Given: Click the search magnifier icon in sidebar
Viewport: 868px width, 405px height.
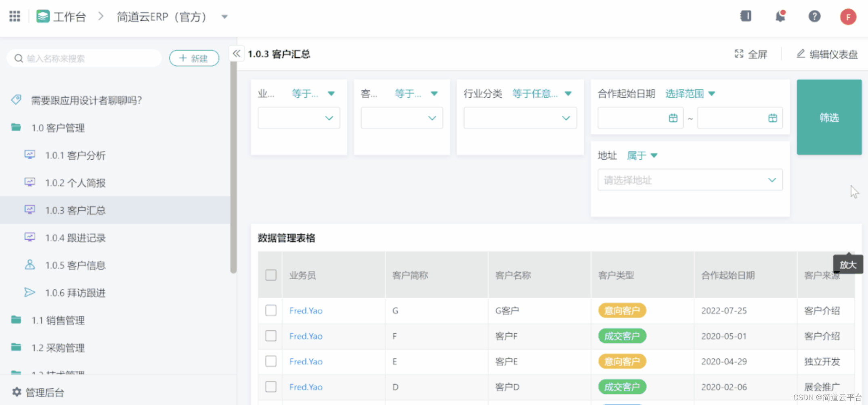Looking at the screenshot, I should click(x=19, y=59).
